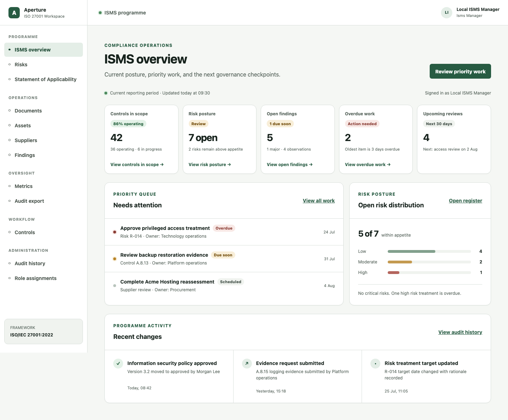Click the Low risk progress bar
Screen dimensions: 508x420
pos(429,251)
